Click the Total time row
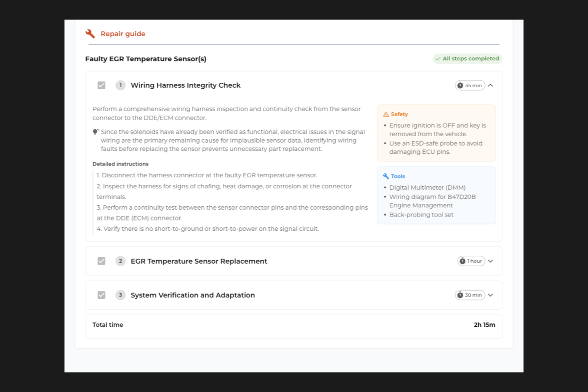This screenshot has height=392, width=588. (294, 325)
